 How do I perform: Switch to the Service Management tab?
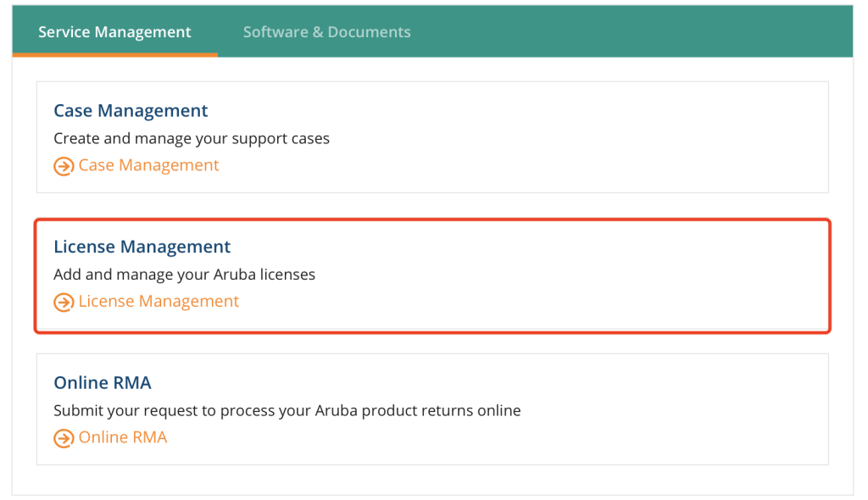tap(114, 32)
